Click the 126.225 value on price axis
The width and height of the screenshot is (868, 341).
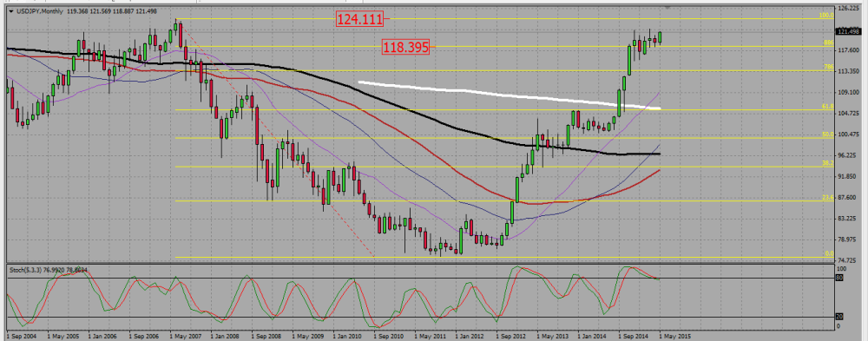[x=849, y=9]
